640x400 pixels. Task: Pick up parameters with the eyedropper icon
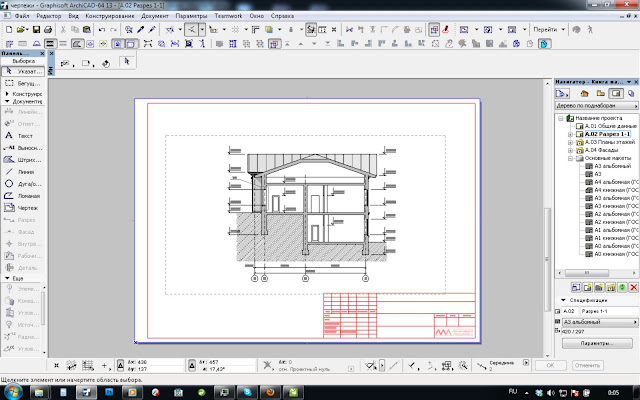pyautogui.click(x=140, y=29)
